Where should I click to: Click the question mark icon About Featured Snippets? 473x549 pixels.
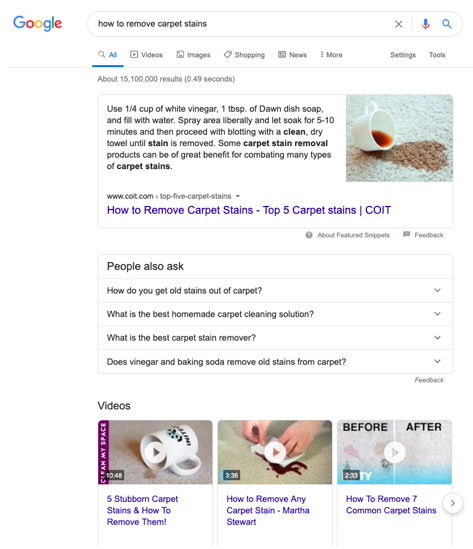tap(309, 235)
